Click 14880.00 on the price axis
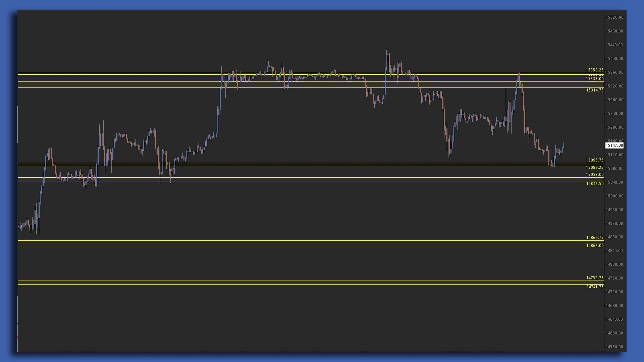644x362 pixels. click(614, 237)
